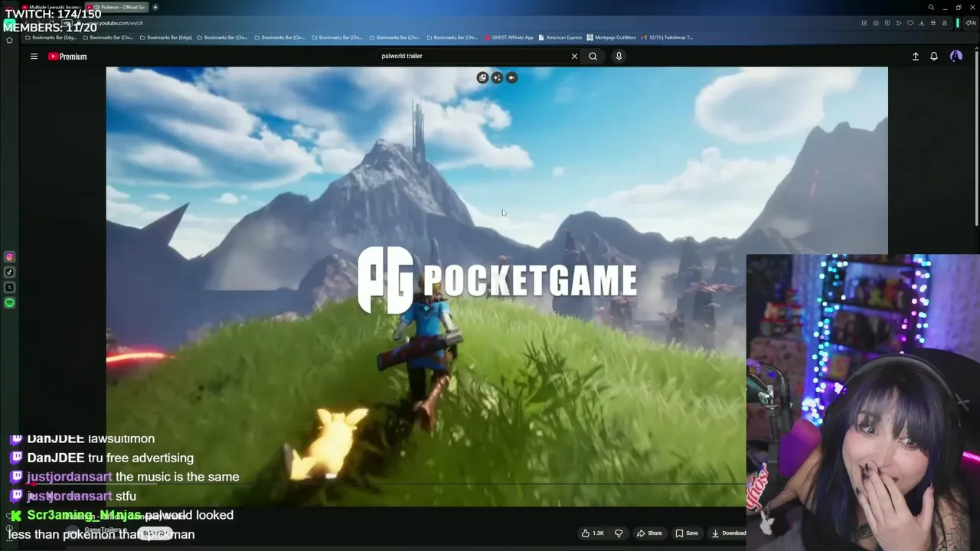Open the 12/15 Twitchmas bookmark

click(667, 37)
